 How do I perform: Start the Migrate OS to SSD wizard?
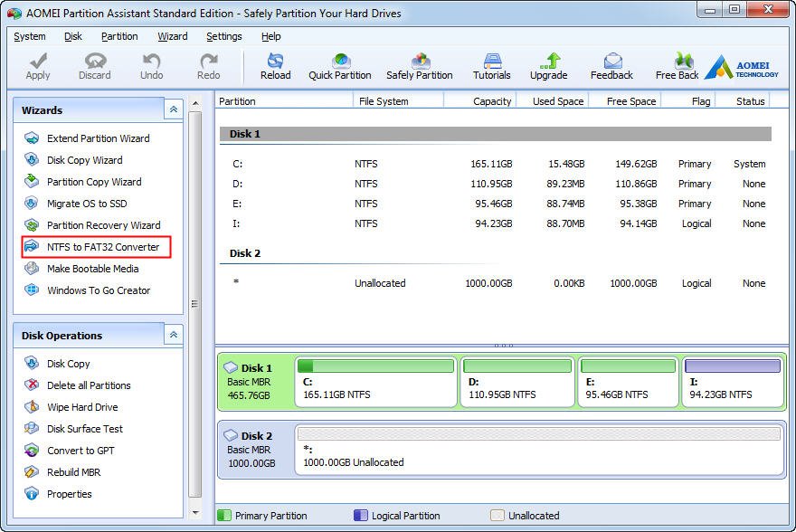point(87,204)
